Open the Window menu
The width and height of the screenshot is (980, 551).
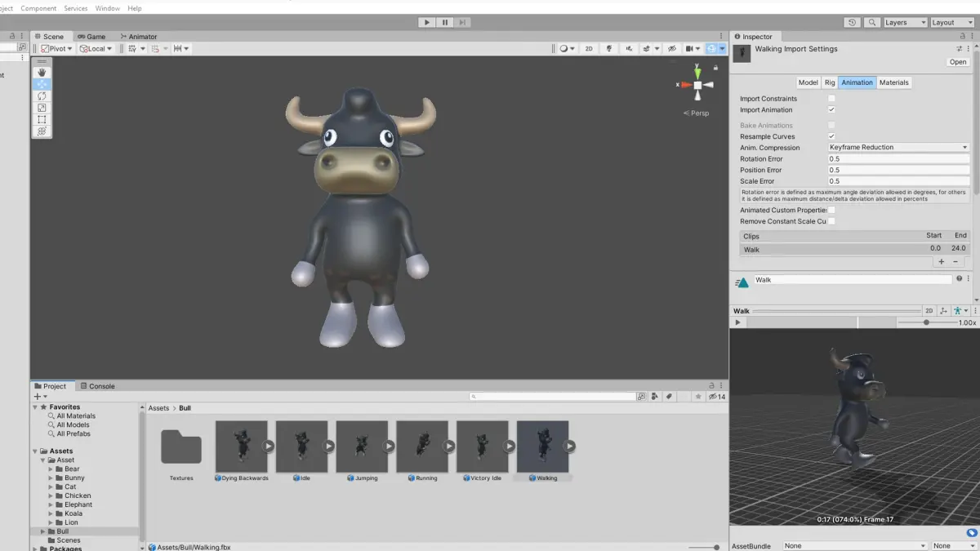click(107, 8)
